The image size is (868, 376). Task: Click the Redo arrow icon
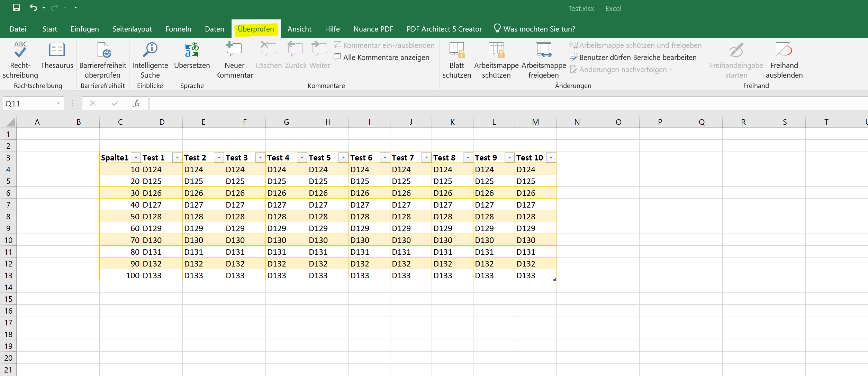coord(54,8)
